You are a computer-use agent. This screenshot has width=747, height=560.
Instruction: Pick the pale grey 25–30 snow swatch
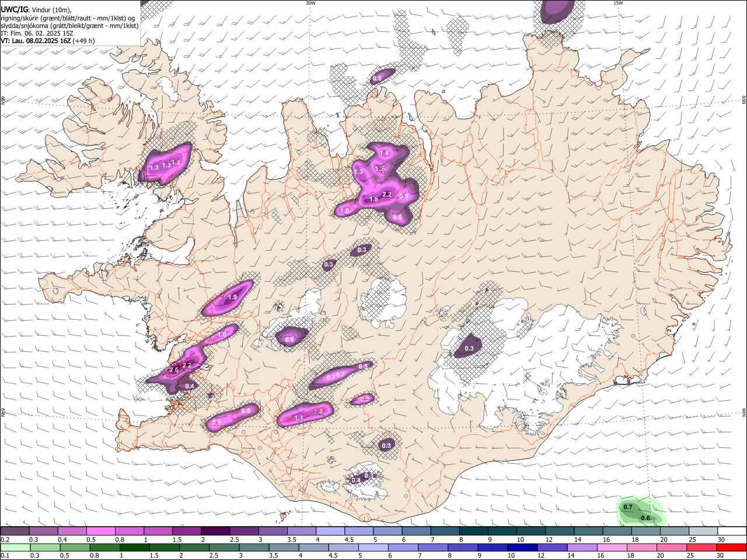pyautogui.click(x=704, y=531)
